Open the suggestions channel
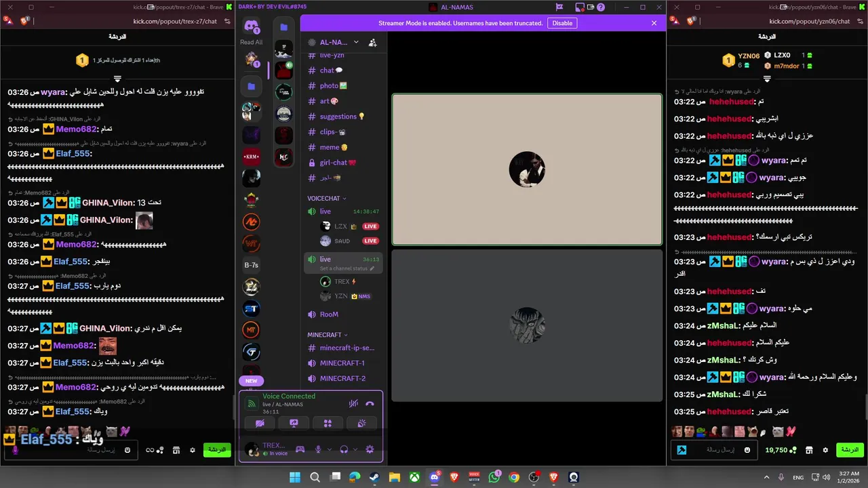868x488 pixels. coord(343,117)
